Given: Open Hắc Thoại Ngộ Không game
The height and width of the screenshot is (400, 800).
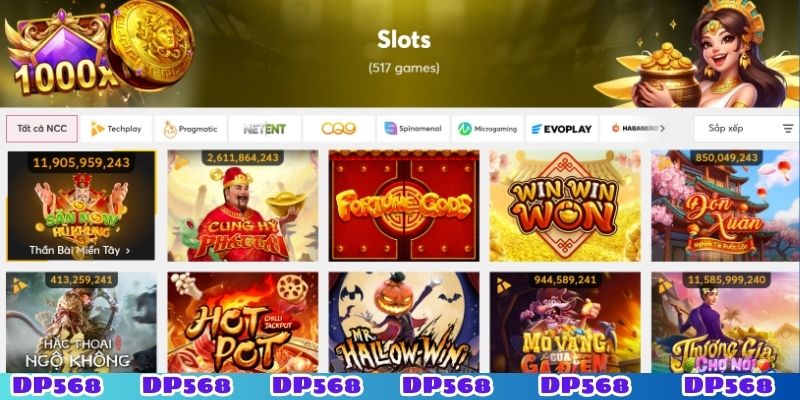Looking at the screenshot, I should click(81, 322).
